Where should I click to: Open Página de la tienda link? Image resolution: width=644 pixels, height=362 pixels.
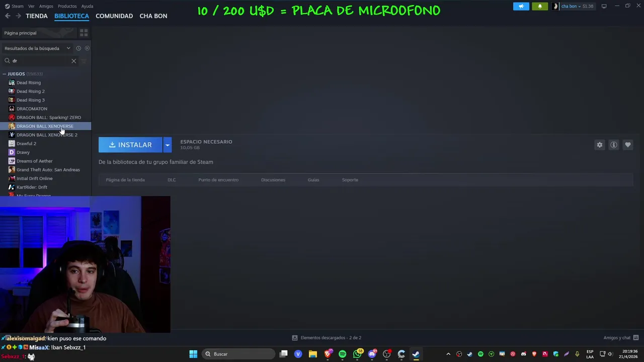click(x=125, y=179)
